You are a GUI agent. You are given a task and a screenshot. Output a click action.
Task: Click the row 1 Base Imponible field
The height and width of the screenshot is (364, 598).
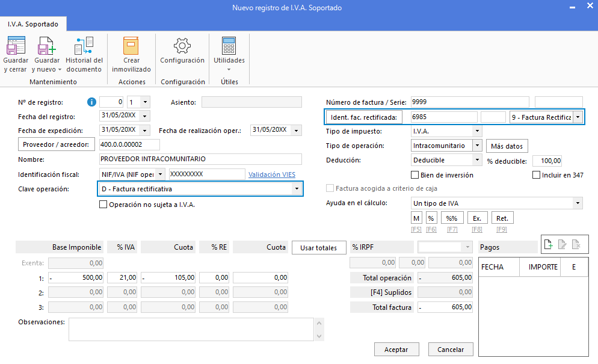click(76, 278)
